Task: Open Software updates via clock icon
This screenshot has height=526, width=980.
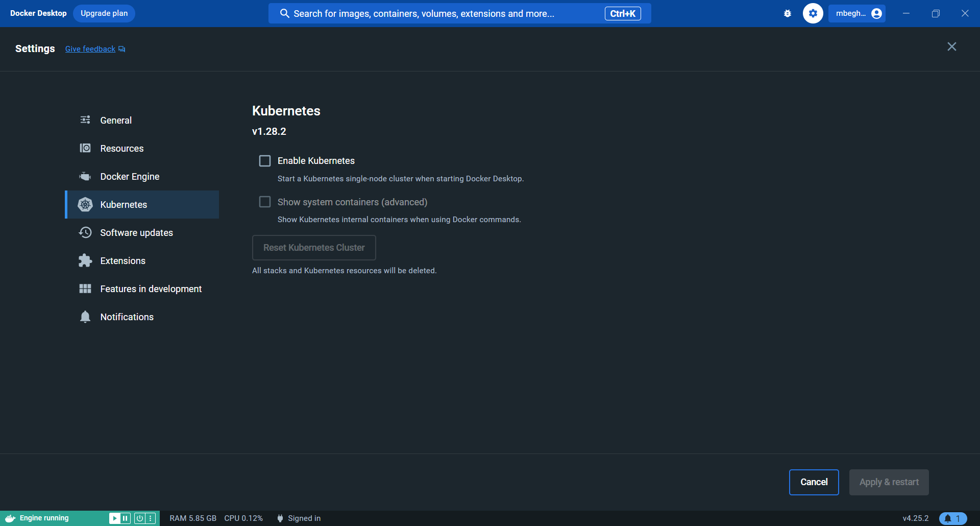Action: 85,232
